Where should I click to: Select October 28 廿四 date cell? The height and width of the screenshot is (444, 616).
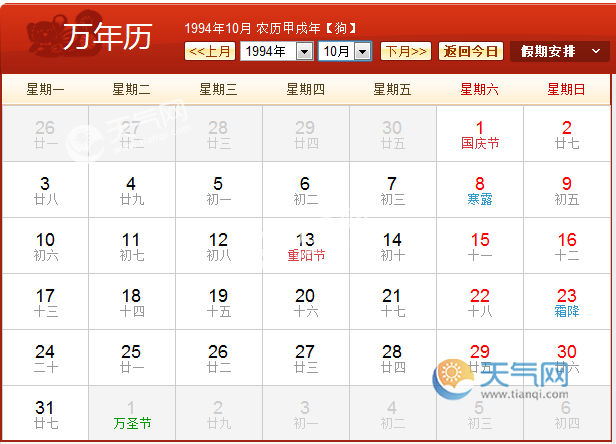coord(392,358)
